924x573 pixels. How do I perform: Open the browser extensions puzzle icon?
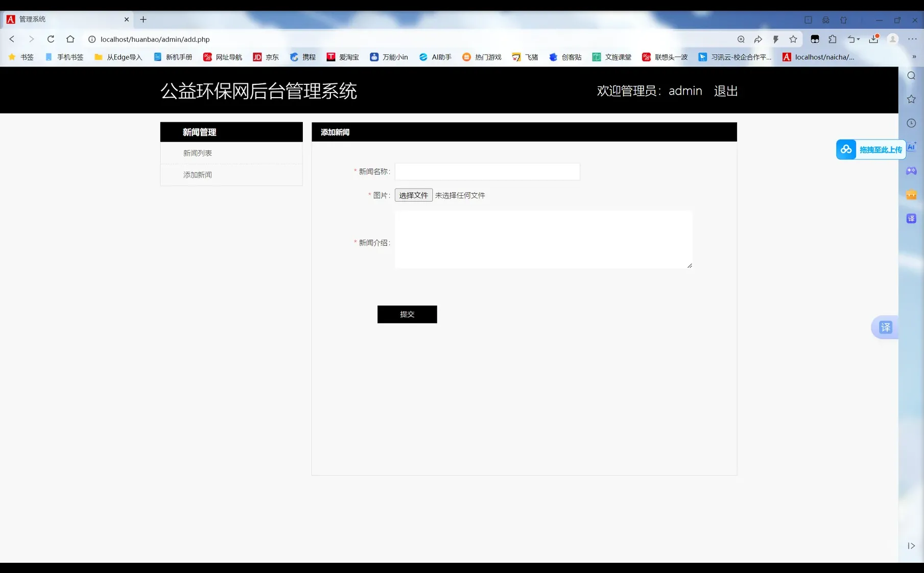(833, 39)
